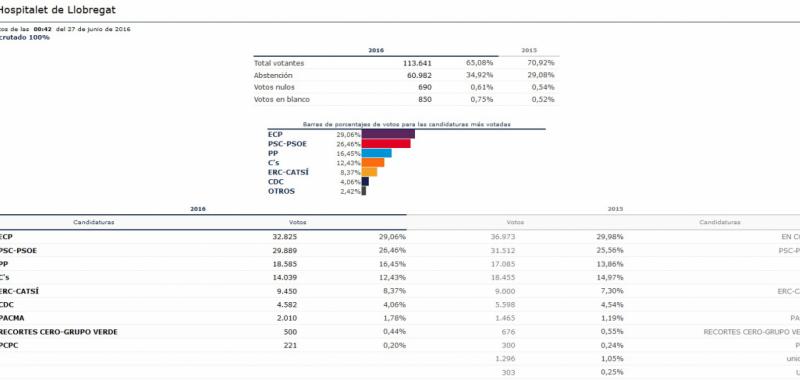Viewport: 800px width, 380px height.
Task: Select the PACMA candidature row
Action: coord(203,318)
